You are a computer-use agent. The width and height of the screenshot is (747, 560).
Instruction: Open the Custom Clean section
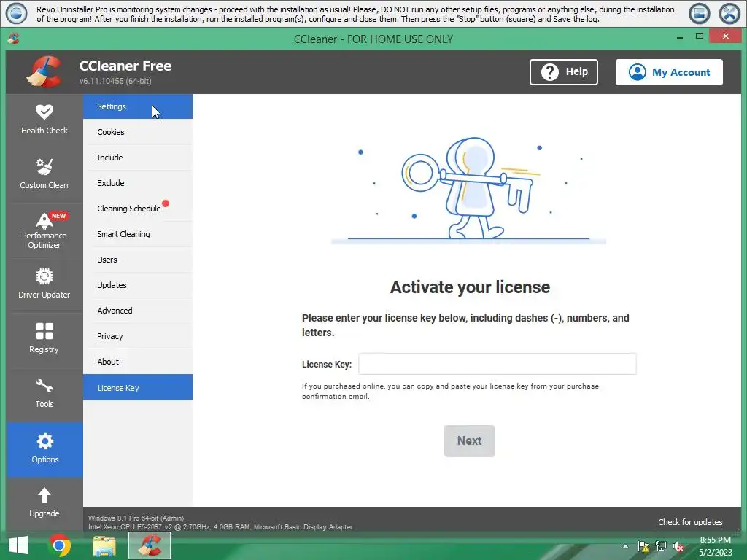(44, 175)
